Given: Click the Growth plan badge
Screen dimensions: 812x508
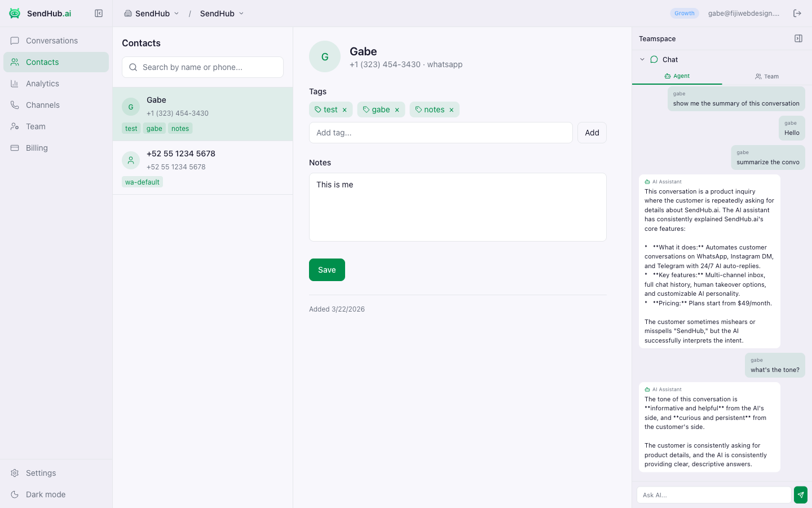Looking at the screenshot, I should 685,14.
